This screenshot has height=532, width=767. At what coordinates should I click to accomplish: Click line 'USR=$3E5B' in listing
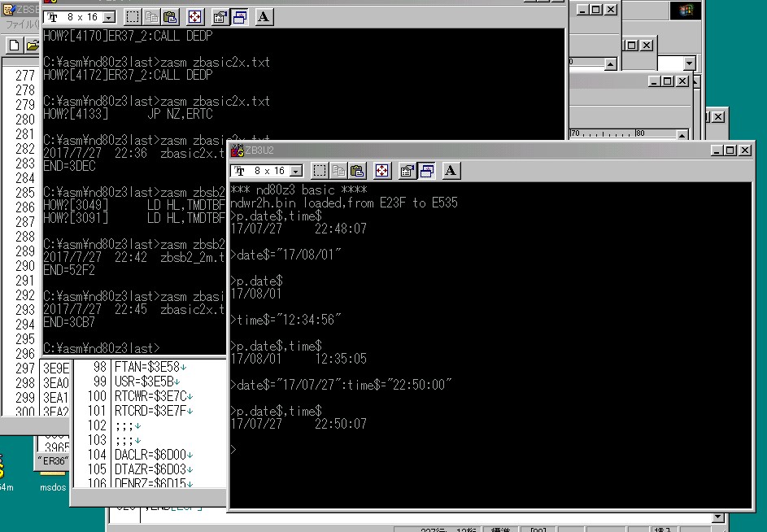pos(147,382)
